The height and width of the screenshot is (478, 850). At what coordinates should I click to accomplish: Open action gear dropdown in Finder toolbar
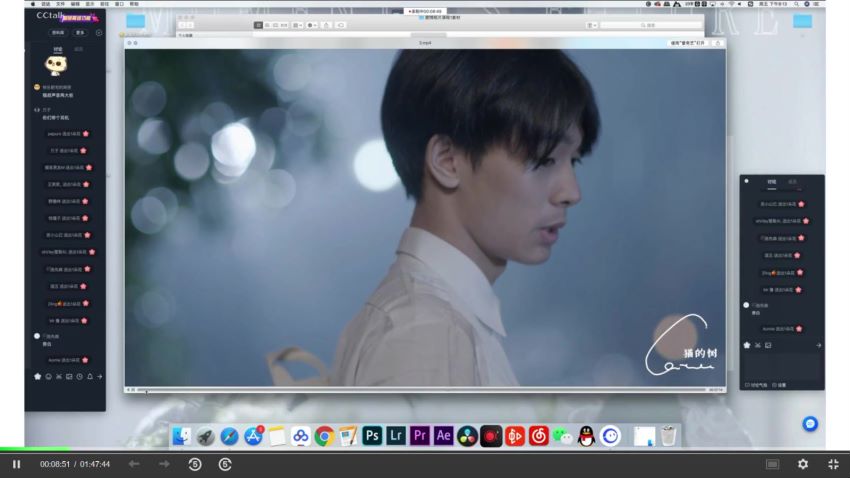coord(312,25)
